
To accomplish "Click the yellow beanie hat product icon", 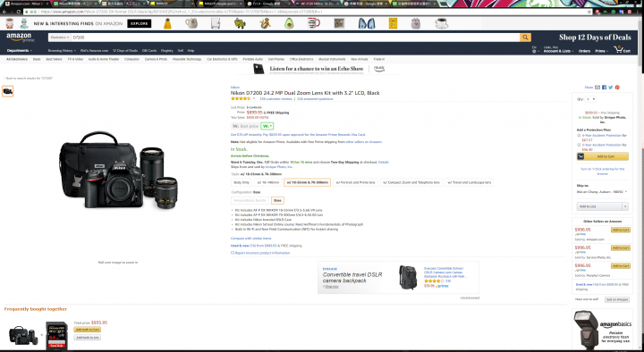I will (x=167, y=23).
